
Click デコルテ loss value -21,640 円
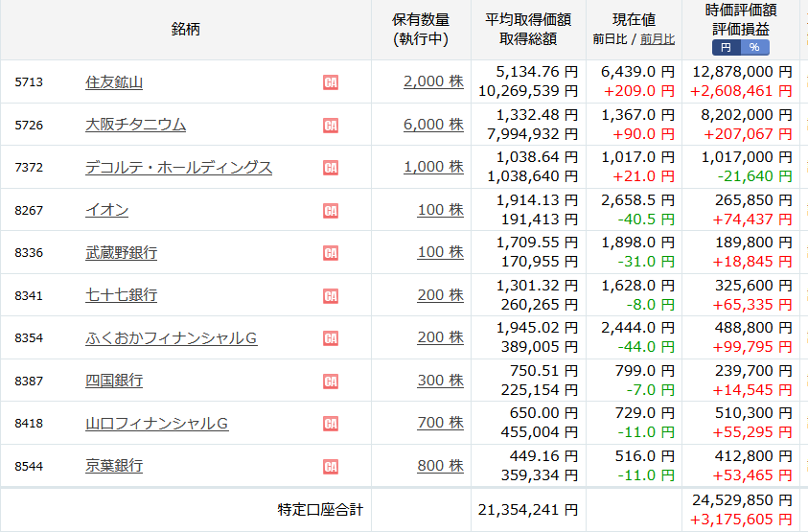[755, 176]
